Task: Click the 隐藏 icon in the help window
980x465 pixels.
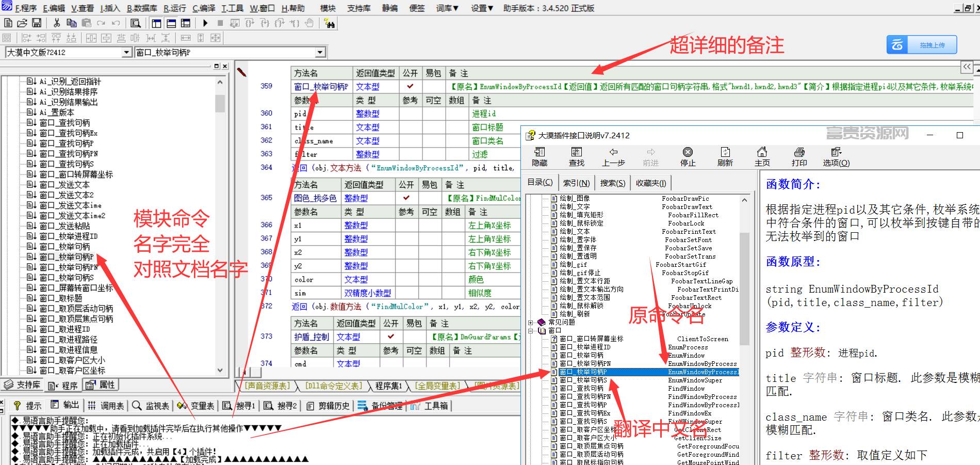Action: click(x=540, y=157)
